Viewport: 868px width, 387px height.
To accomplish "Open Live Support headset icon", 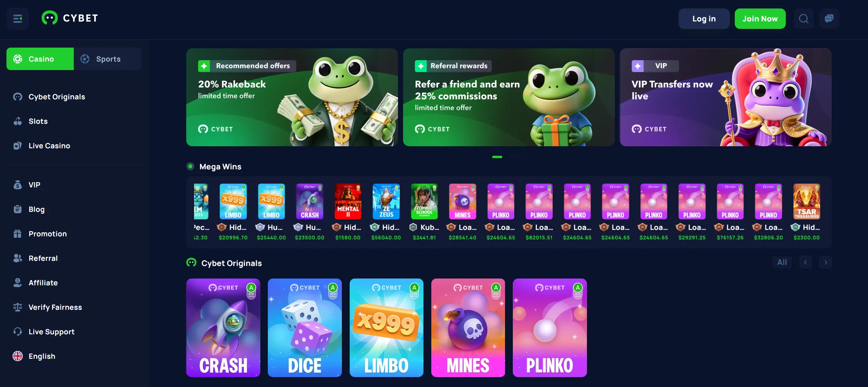I will pos(18,332).
